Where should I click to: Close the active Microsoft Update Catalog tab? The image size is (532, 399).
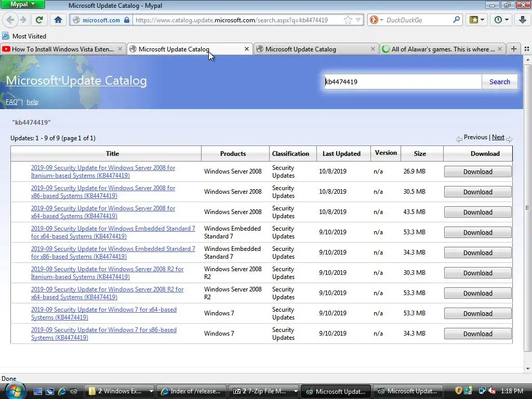click(247, 49)
